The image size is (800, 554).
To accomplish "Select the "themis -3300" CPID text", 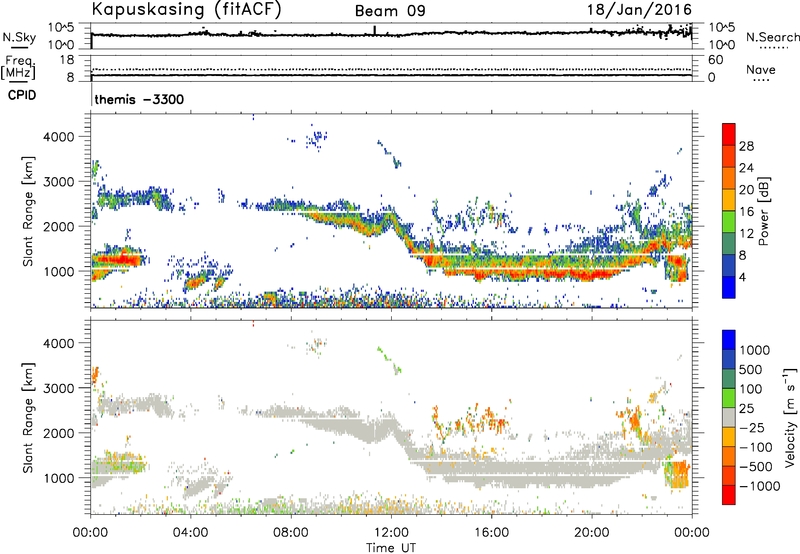I will pyautogui.click(x=139, y=99).
